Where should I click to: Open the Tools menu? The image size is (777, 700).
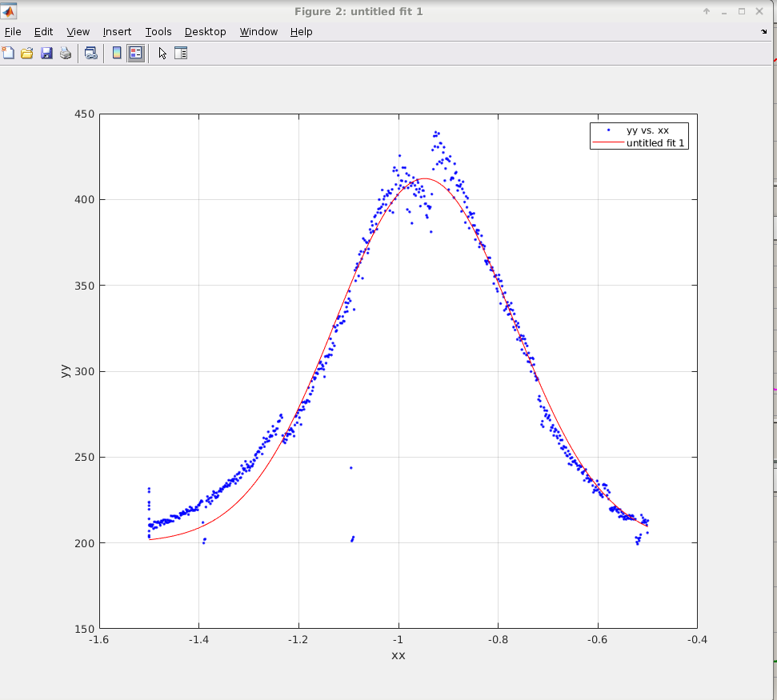[158, 32]
